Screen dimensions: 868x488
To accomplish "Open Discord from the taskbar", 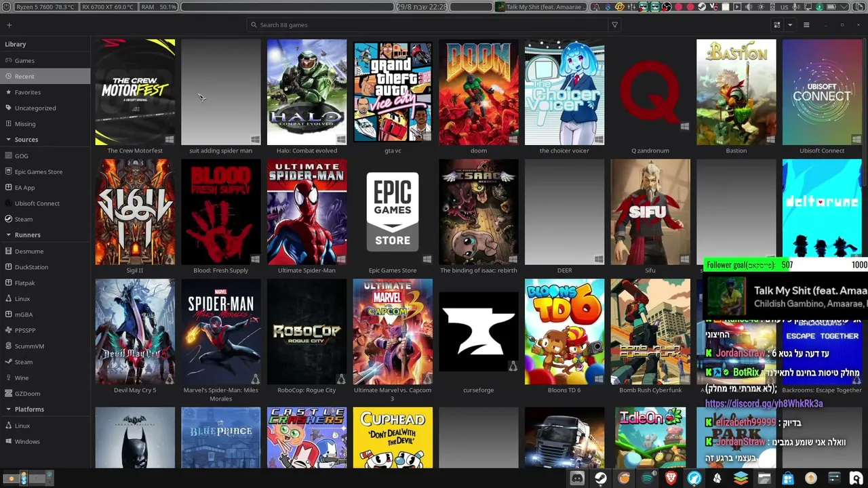I will point(577,479).
